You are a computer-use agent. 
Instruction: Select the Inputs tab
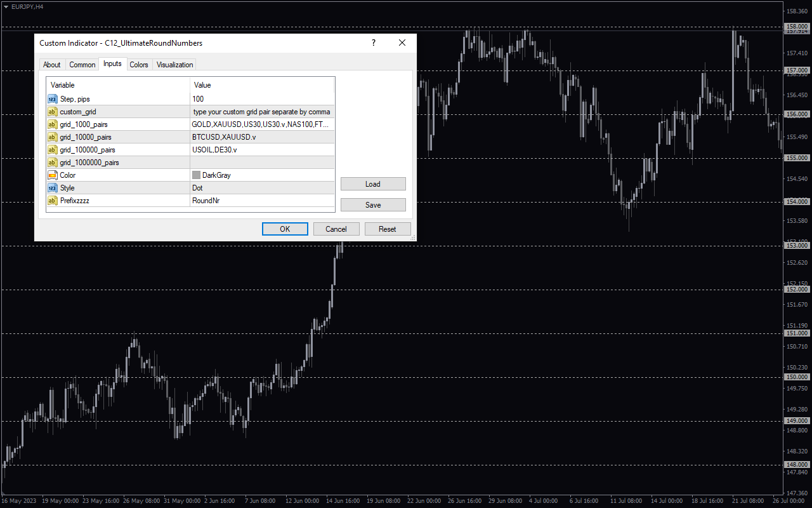pyautogui.click(x=112, y=63)
